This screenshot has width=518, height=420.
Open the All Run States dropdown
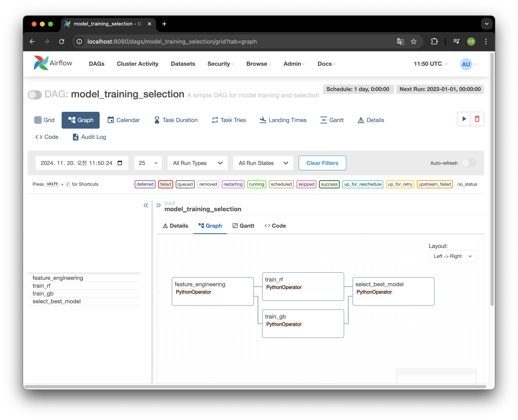click(263, 163)
